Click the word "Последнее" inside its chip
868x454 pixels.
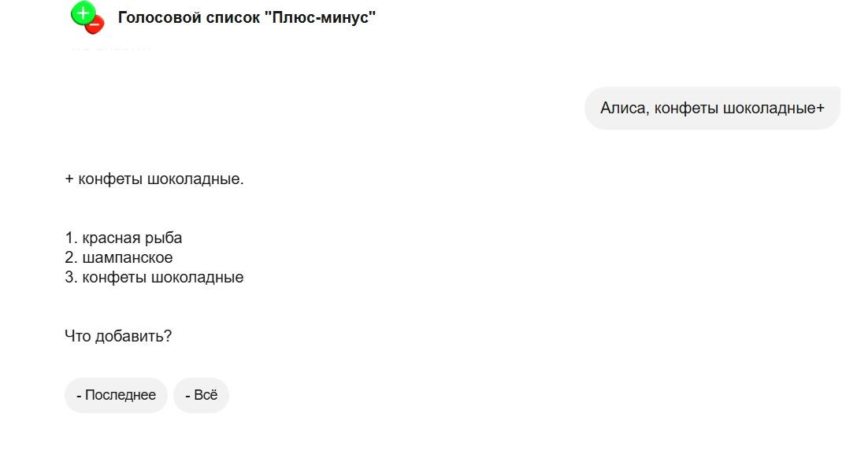[121, 395]
